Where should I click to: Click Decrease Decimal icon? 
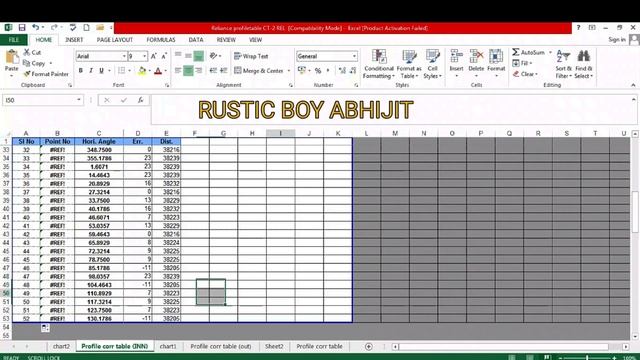[353, 71]
